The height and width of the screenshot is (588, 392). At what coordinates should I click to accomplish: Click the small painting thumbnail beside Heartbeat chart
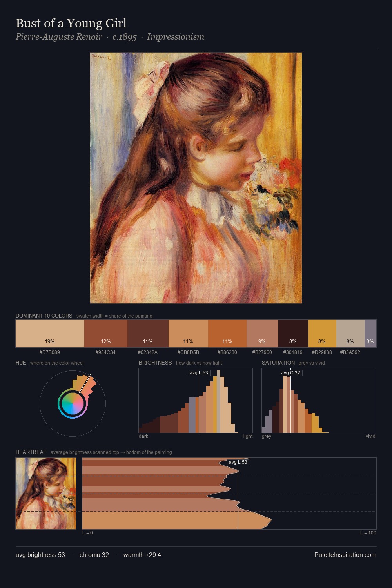(46, 494)
